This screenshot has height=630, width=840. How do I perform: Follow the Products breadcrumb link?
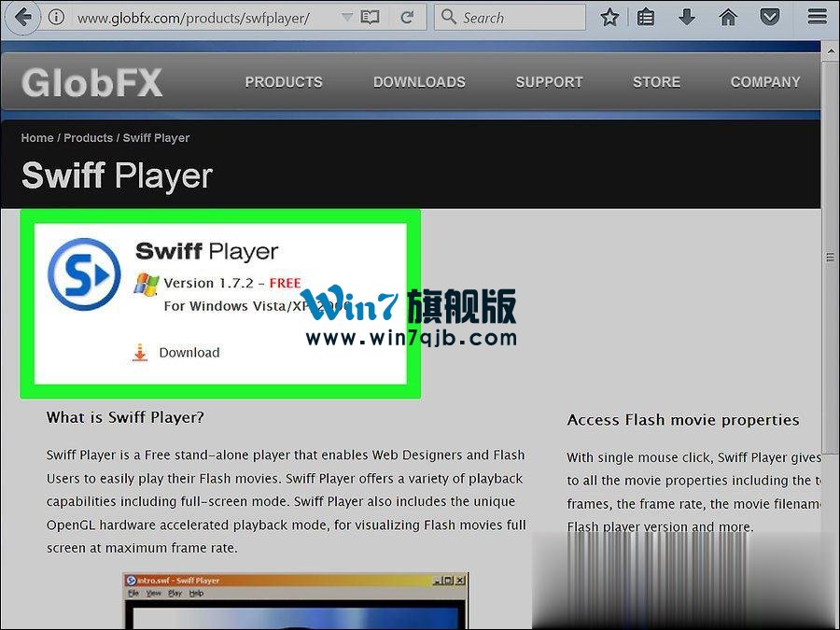[x=89, y=138]
